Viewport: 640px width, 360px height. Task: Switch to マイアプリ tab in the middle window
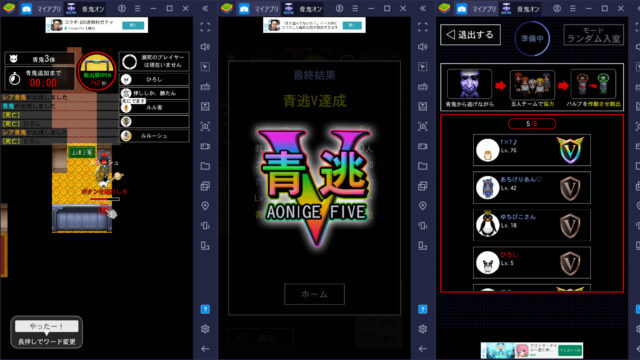click(x=259, y=9)
